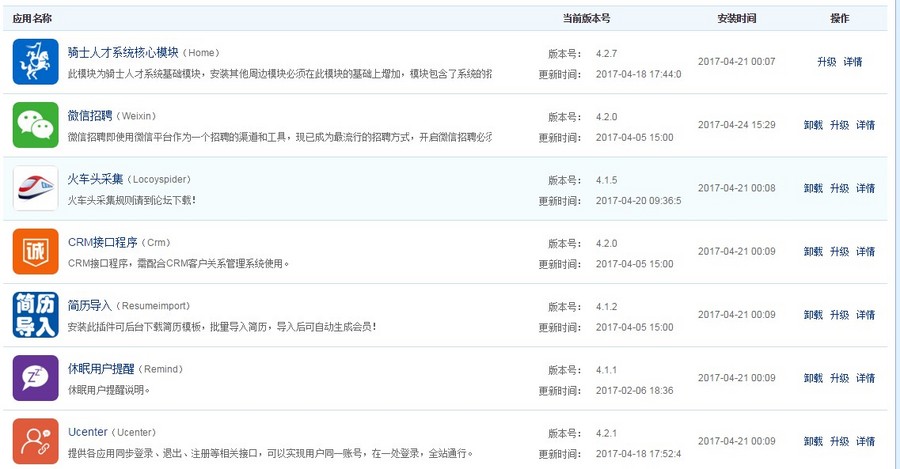Click 卸载 for 微信招聘
Image resolution: width=900 pixels, height=469 pixels.
click(813, 125)
